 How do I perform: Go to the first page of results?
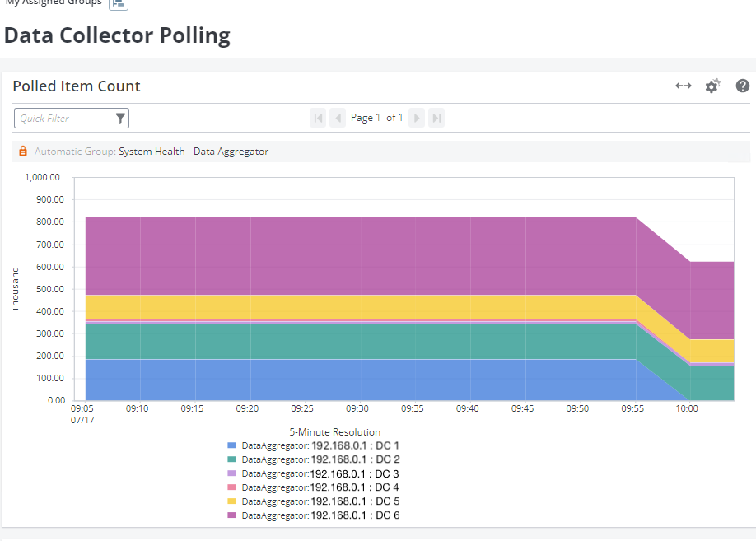(x=318, y=119)
